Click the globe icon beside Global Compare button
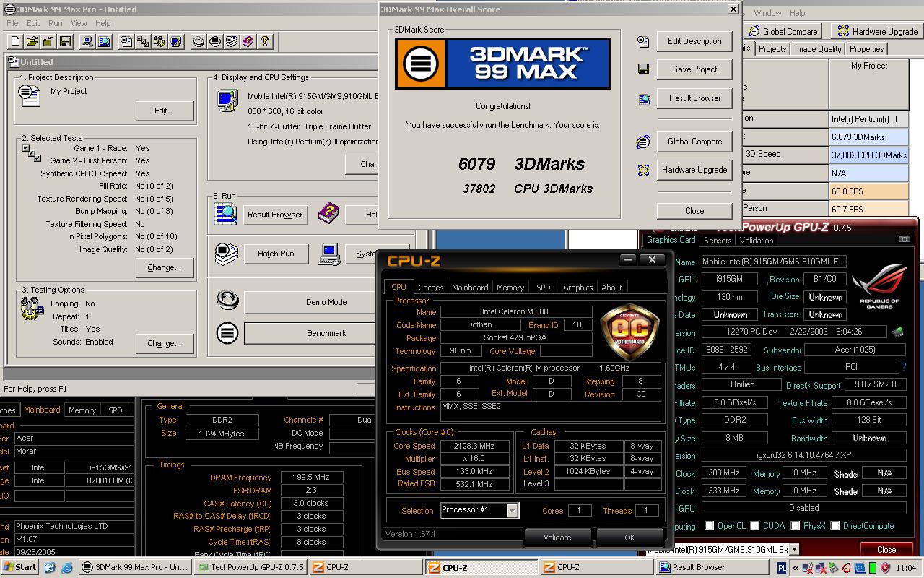Viewport: 924px width, 578px height. (x=643, y=142)
